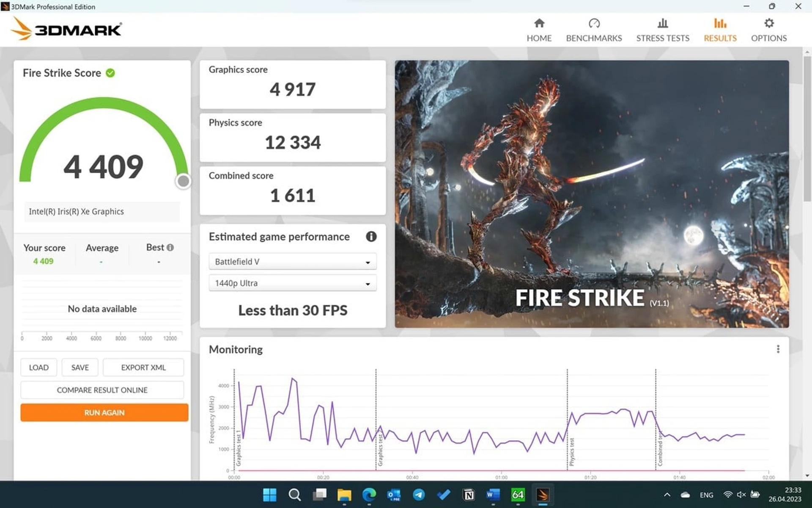Click the Intel(R) Iris(R) Xe Graphics label
The width and height of the screenshot is (812, 508).
point(76,211)
